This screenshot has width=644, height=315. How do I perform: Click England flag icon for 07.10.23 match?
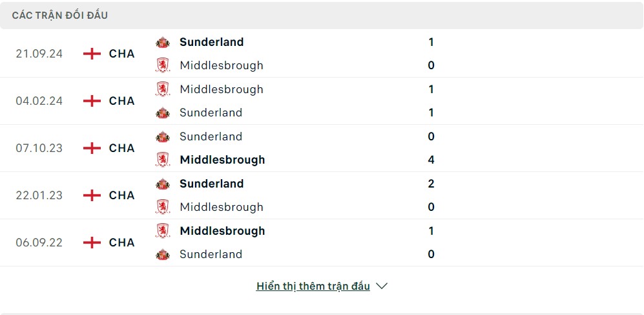click(92, 148)
